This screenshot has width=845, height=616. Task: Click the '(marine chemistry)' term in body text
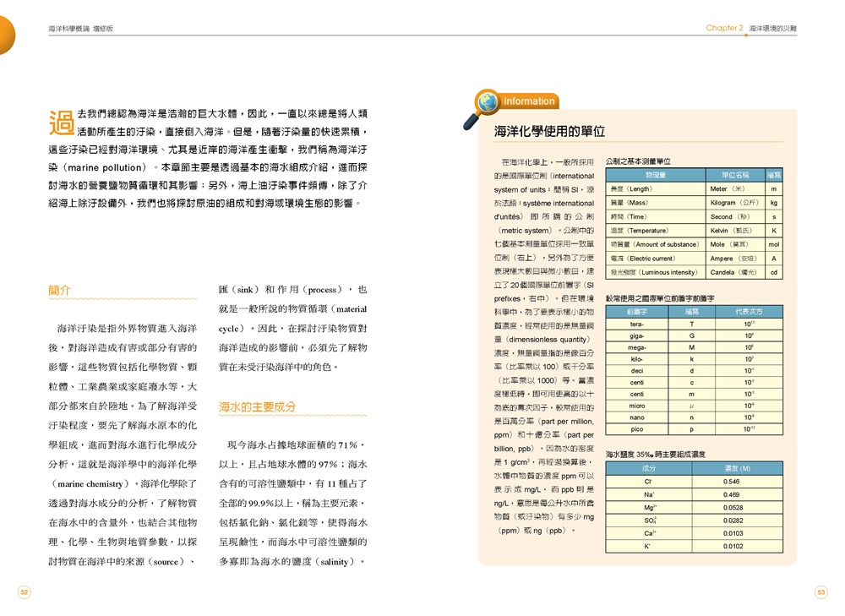click(90, 484)
